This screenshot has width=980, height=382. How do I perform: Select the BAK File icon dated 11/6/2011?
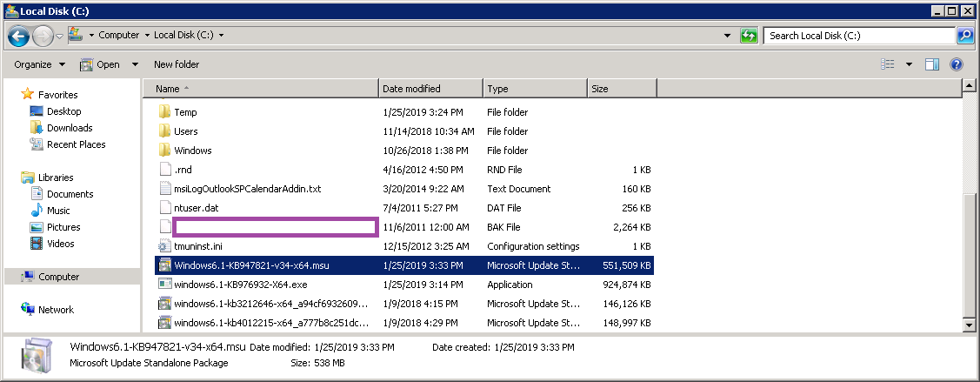coord(164,227)
